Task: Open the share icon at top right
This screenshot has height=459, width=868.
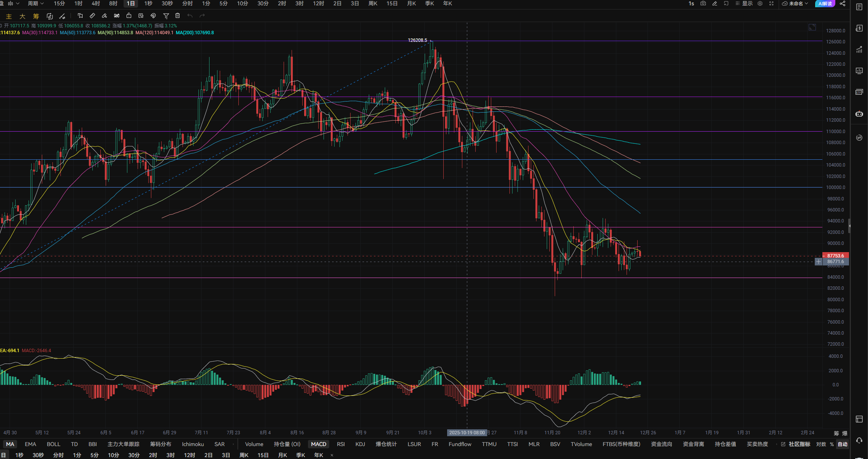Action: 843,3
